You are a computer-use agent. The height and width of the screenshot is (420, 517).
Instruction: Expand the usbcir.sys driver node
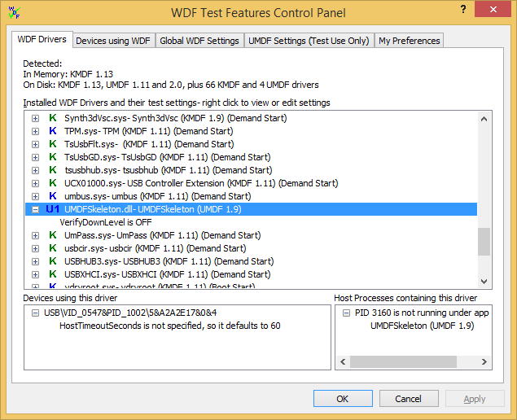point(35,248)
